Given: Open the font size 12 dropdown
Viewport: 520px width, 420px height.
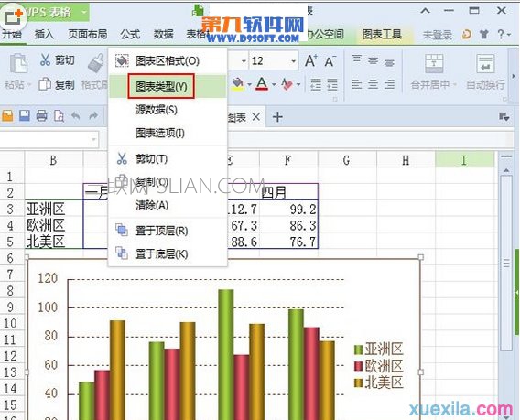Looking at the screenshot, I should (293, 61).
